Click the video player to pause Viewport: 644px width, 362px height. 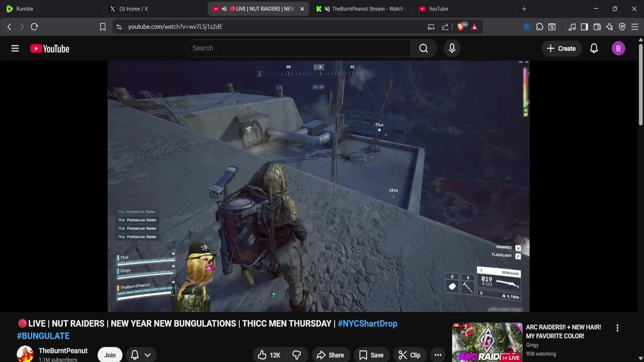click(x=318, y=186)
